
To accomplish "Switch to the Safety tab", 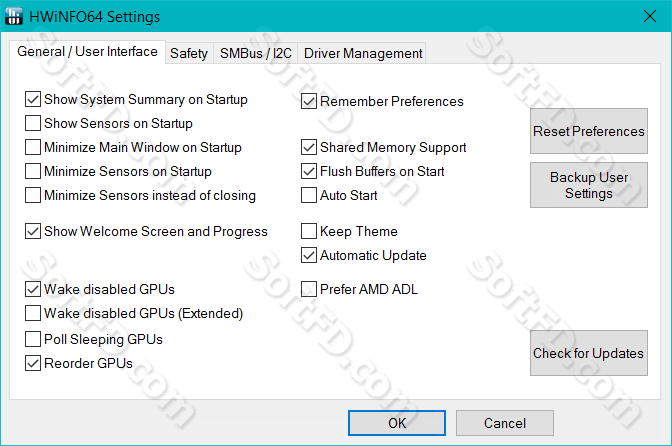I will click(189, 54).
